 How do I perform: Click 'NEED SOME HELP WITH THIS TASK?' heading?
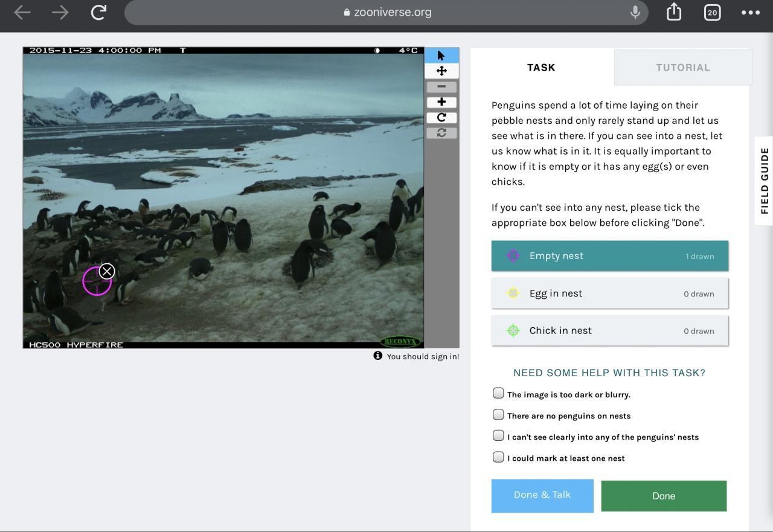click(609, 373)
